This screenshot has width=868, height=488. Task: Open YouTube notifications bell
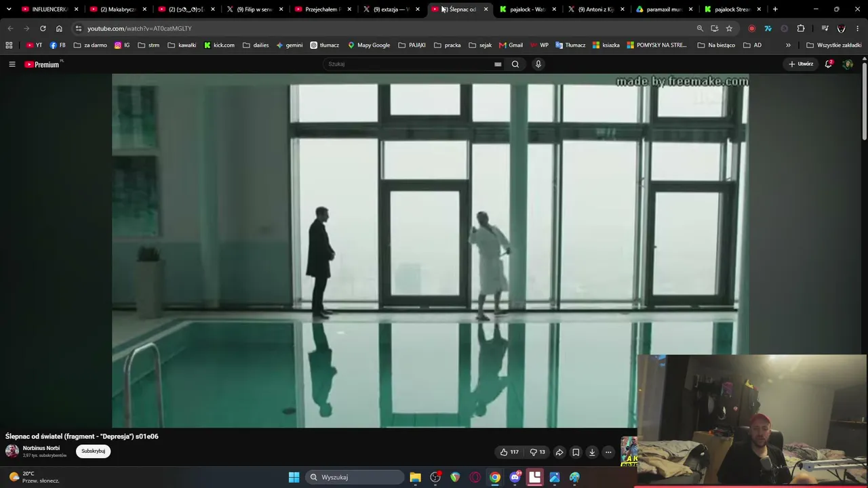(x=829, y=64)
